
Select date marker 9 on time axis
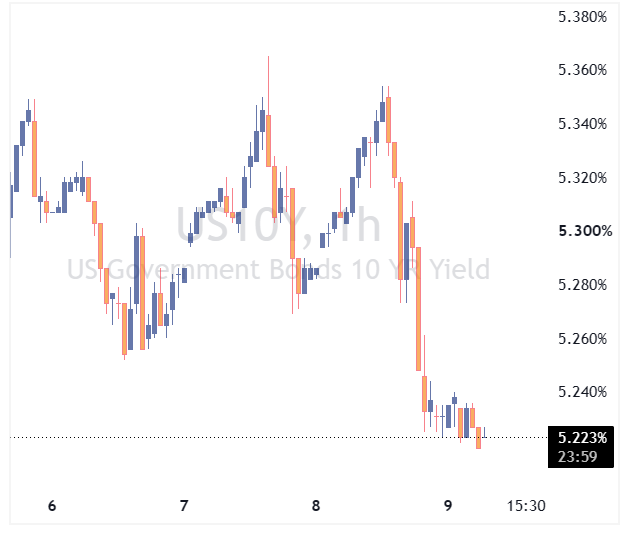coord(448,506)
